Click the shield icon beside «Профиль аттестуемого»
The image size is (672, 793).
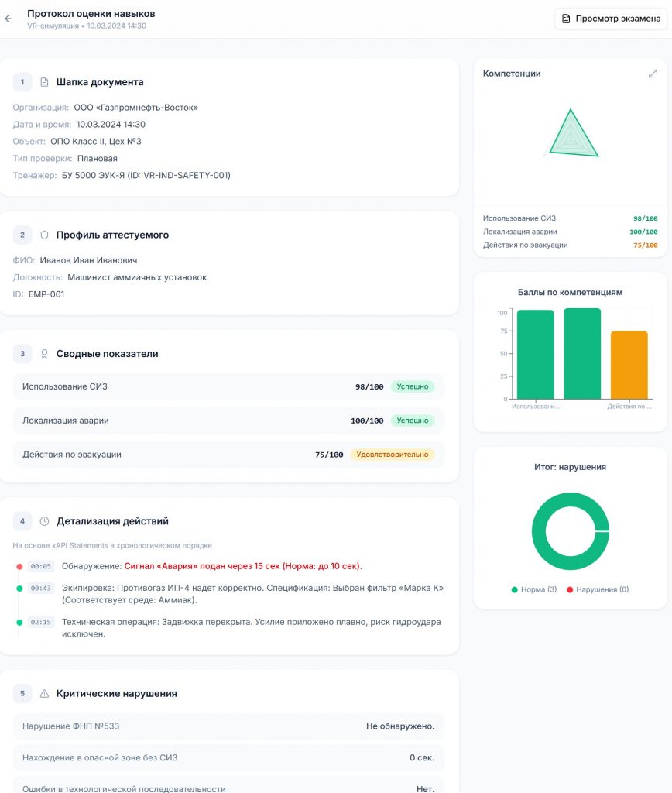click(44, 235)
